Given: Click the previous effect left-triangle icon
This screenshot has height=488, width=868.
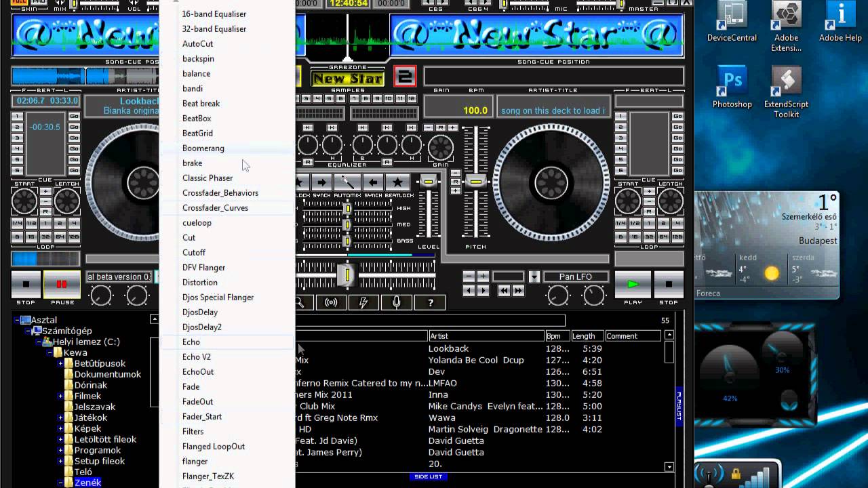Looking at the screenshot, I should (x=469, y=291).
